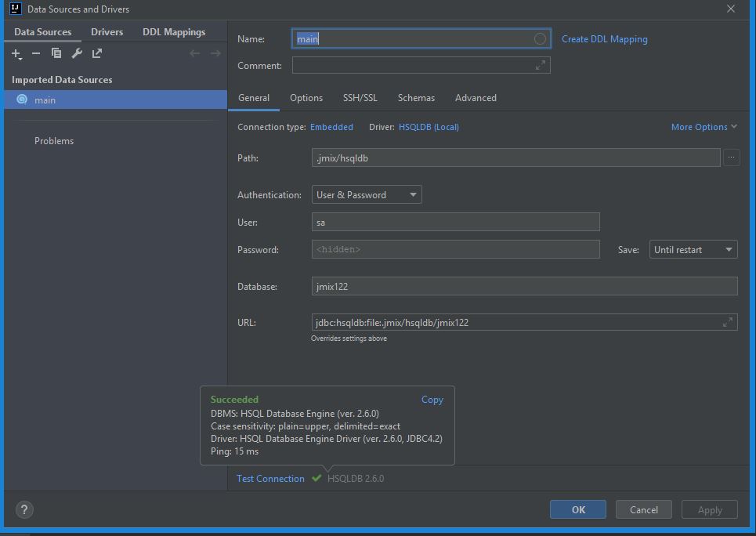Switch to the Data Sources tab

[43, 32]
